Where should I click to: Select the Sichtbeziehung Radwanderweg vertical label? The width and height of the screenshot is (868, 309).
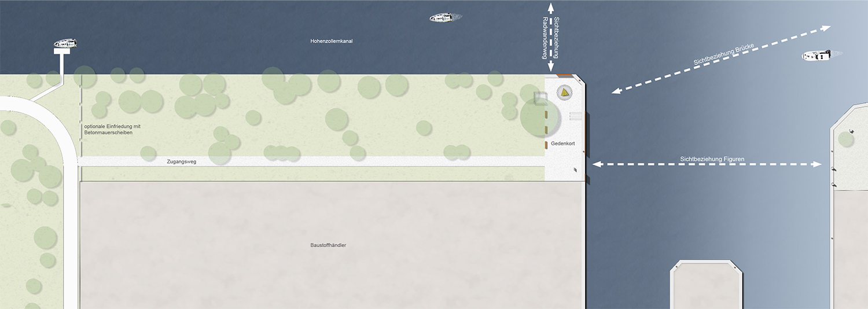551,38
